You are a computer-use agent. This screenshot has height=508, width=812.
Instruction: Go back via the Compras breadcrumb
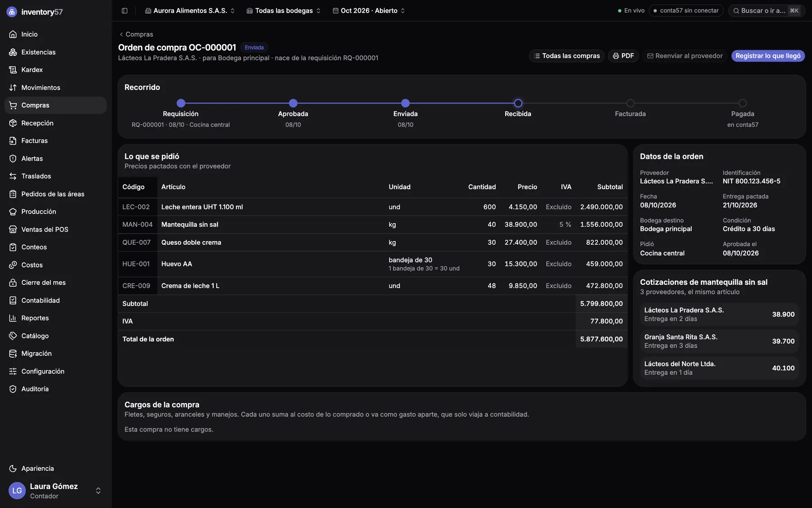[136, 34]
